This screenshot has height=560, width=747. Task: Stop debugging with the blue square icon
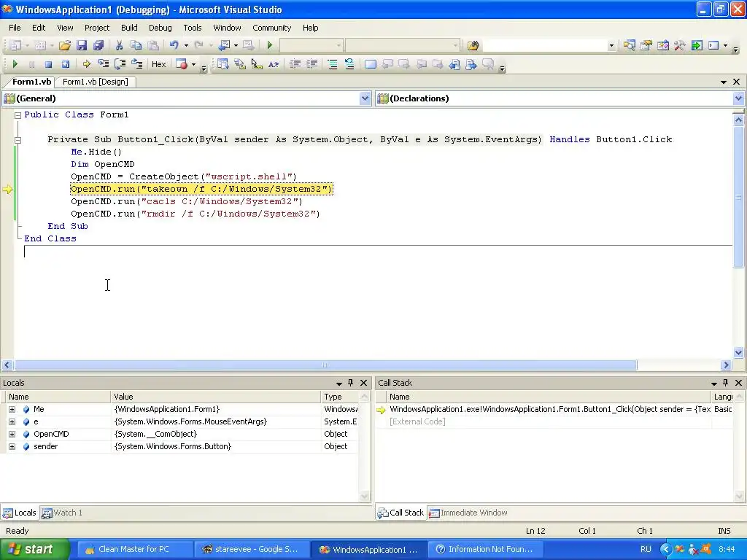point(48,64)
